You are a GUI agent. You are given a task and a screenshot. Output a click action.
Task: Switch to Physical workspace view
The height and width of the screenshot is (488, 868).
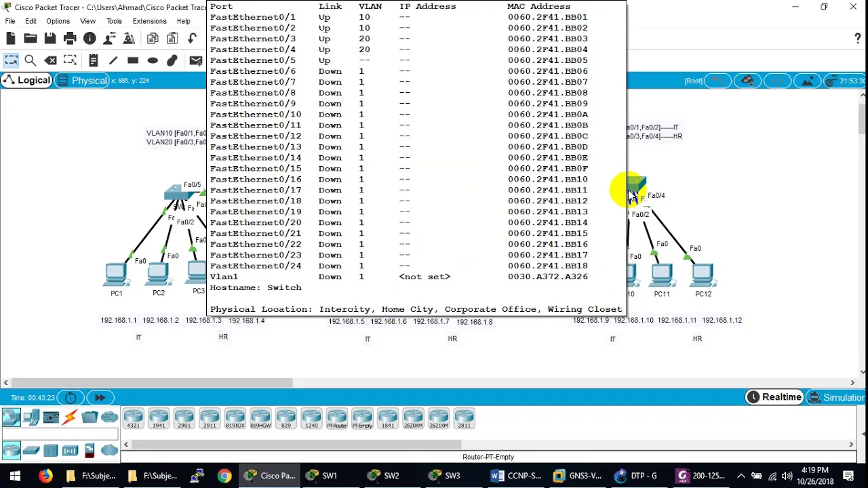tap(83, 81)
